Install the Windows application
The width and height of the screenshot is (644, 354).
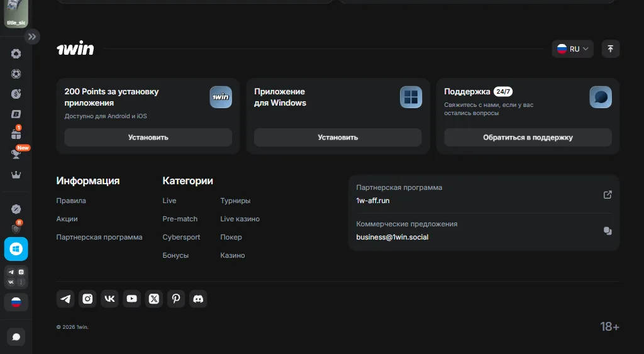[338, 137]
